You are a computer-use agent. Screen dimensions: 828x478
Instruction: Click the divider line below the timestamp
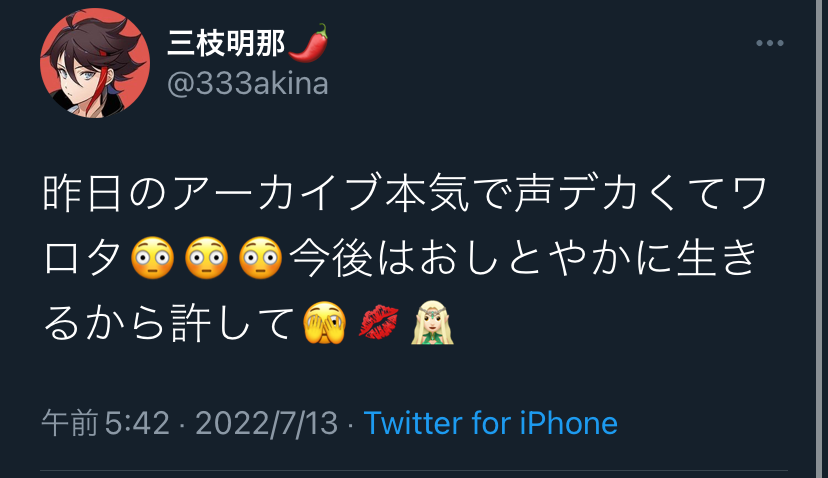click(x=414, y=470)
